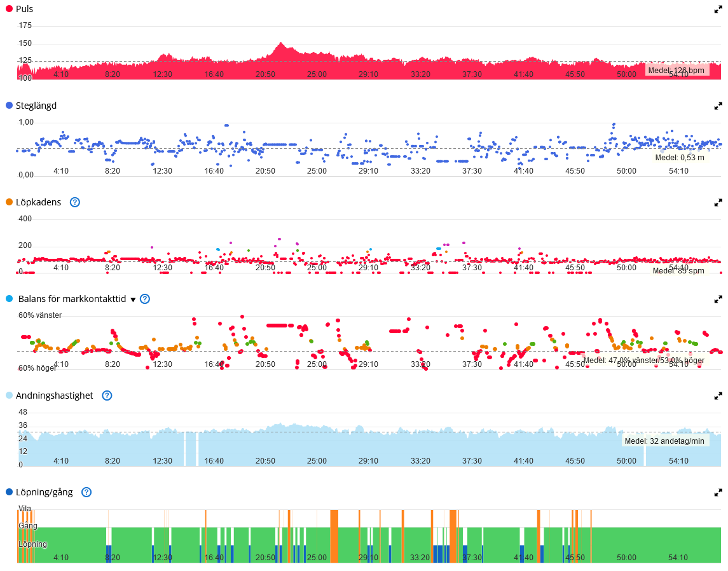Screen dimensions: 728x571
Task: Select the Andningshastighet chart title
Action: [x=54, y=395]
